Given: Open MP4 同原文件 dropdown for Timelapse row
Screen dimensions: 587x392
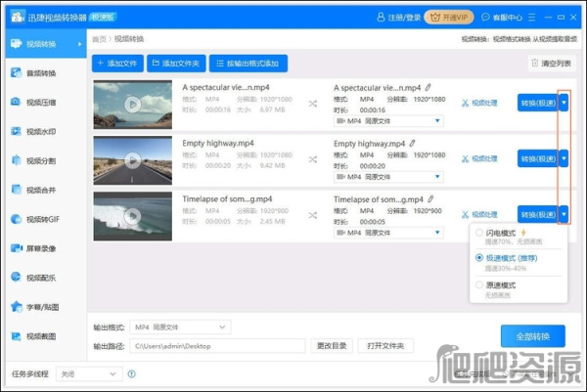Looking at the screenshot, I should click(x=388, y=233).
